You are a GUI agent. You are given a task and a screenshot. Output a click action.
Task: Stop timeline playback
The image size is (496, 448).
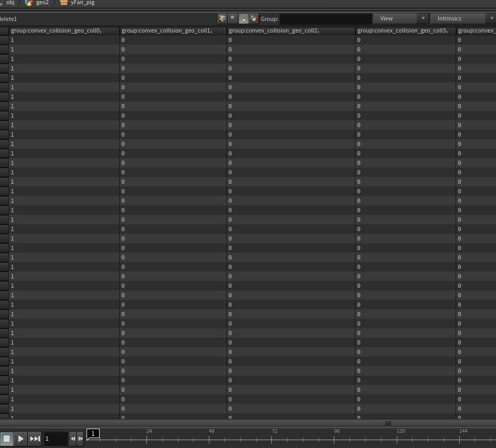point(7,439)
